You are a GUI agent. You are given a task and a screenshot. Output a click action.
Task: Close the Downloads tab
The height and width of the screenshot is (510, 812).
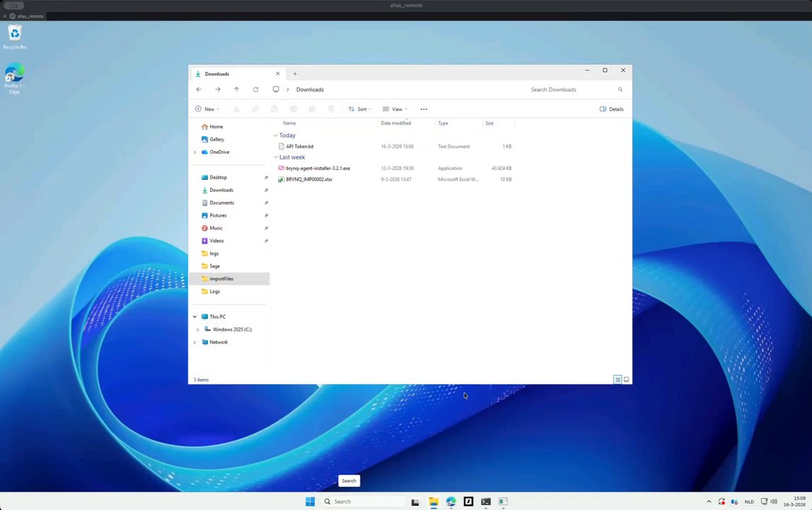[x=278, y=74]
